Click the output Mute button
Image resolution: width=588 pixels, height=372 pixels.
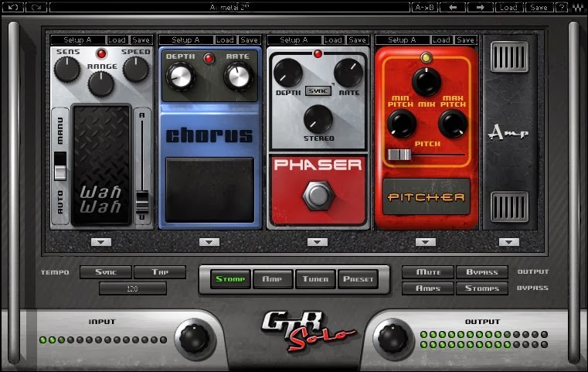(x=428, y=271)
